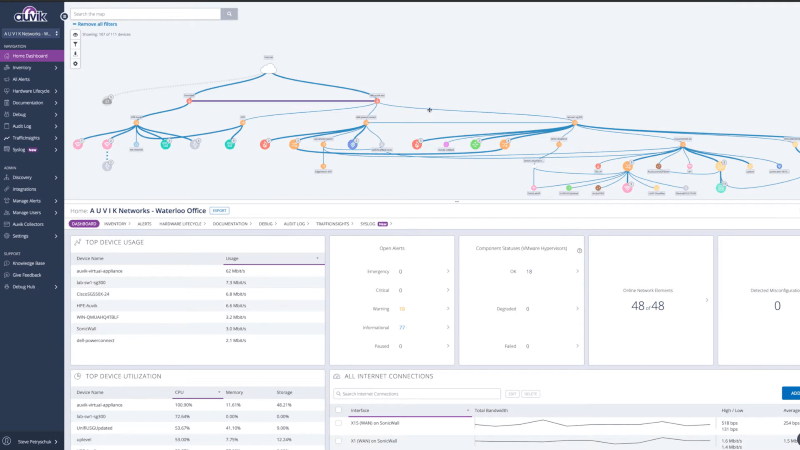The height and width of the screenshot is (450, 800).
Task: Click the Manage Alerts icon
Action: tap(7, 201)
